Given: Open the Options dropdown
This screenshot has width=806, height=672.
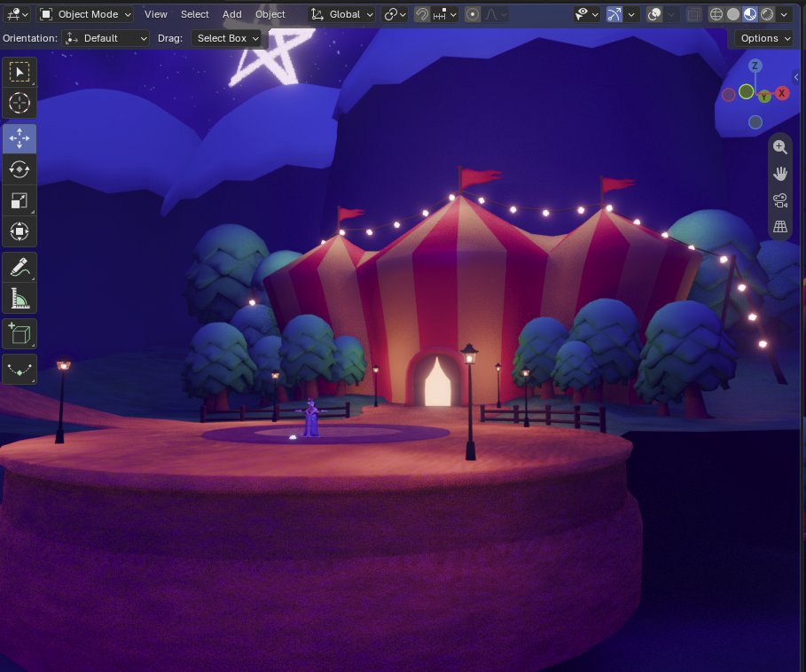Looking at the screenshot, I should click(764, 38).
